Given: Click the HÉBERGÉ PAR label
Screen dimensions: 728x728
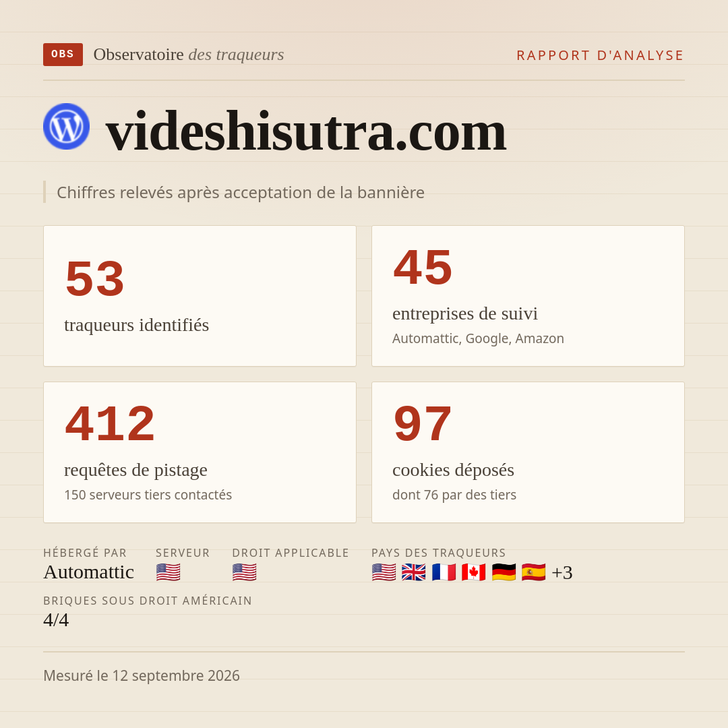Looking at the screenshot, I should click(x=85, y=553).
